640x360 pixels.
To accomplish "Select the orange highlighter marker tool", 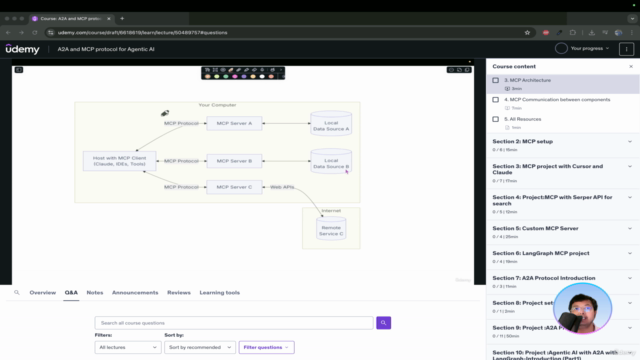I will point(231,70).
